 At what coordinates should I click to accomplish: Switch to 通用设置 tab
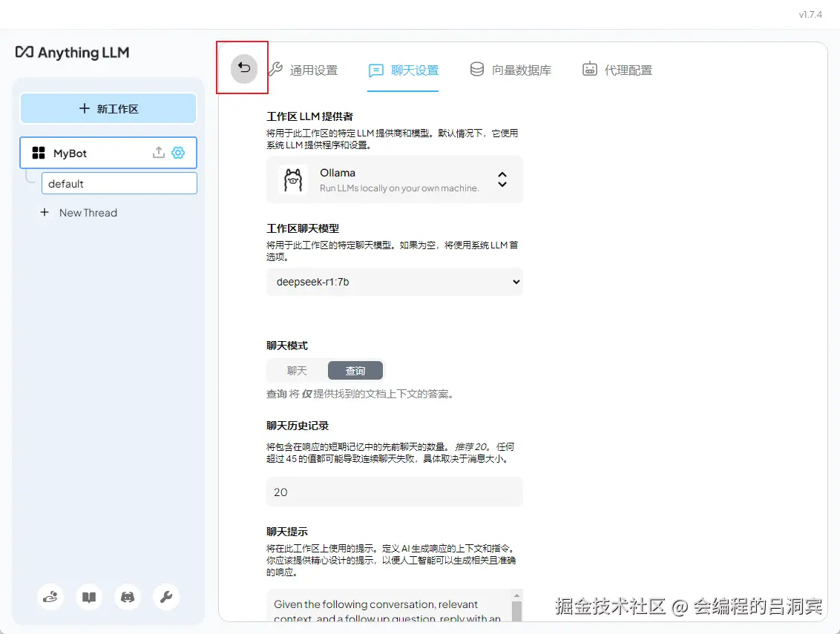pyautogui.click(x=303, y=70)
